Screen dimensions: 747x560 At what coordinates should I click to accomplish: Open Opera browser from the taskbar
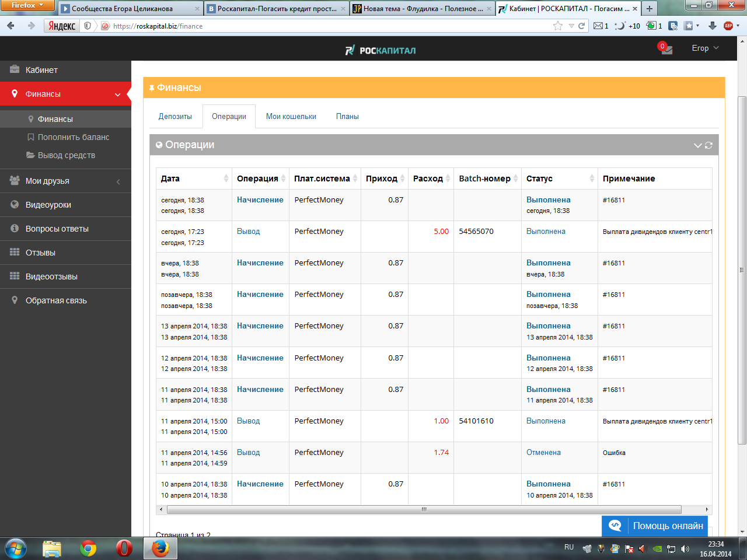click(x=124, y=548)
